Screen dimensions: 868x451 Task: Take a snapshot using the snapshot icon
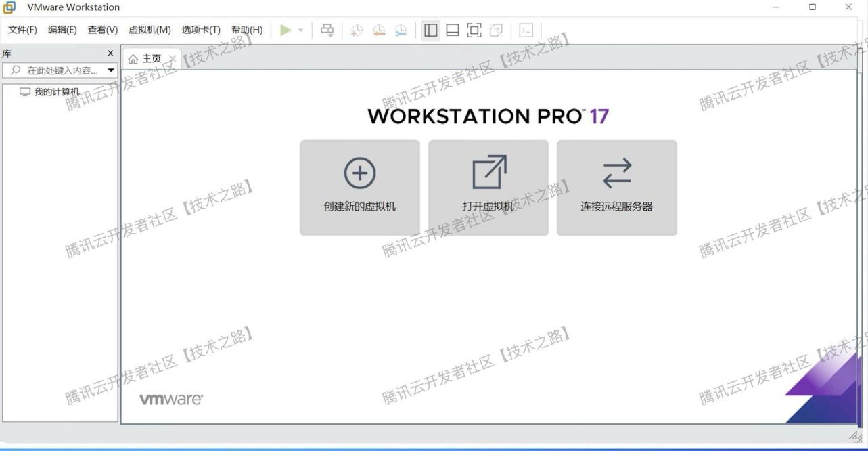tap(357, 30)
